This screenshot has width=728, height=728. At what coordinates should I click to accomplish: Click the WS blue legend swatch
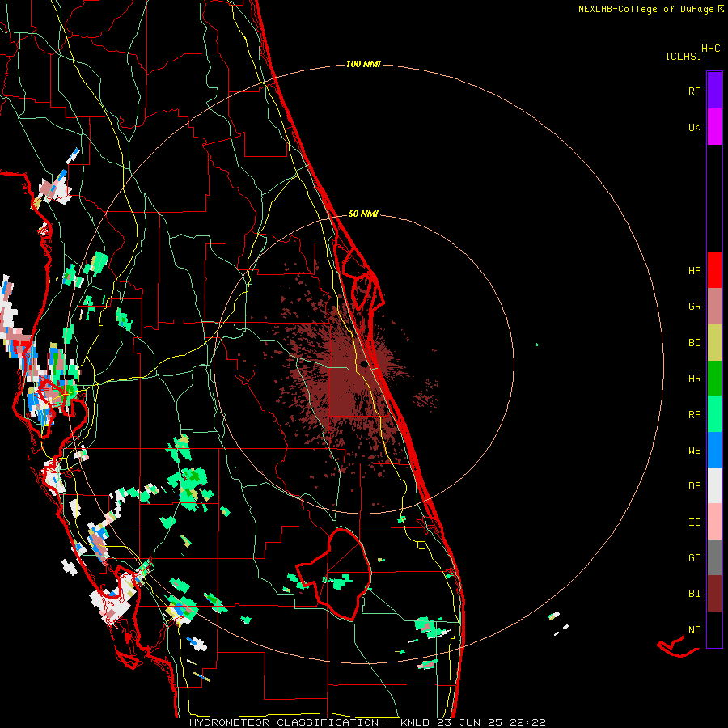714,450
